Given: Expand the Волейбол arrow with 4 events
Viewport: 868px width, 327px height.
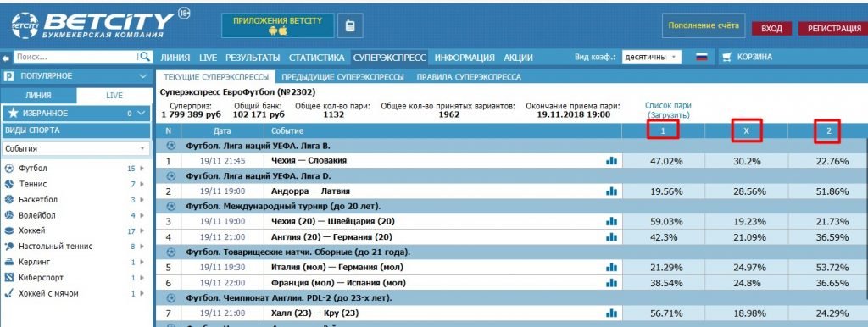Looking at the screenshot, I should coord(142,214).
